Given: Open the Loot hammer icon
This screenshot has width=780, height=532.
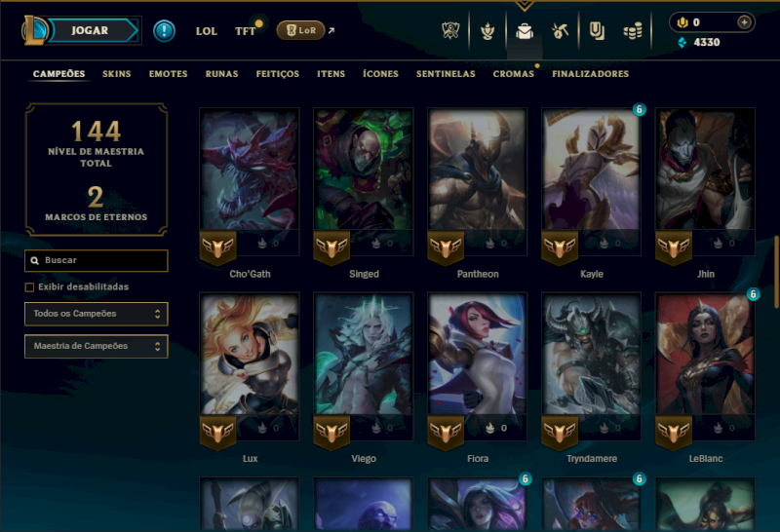Looking at the screenshot, I should tap(560, 31).
